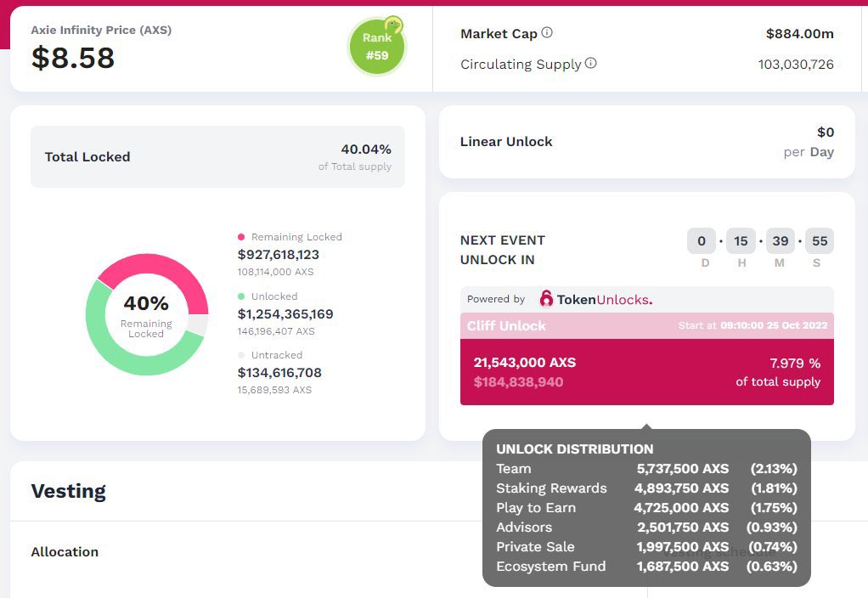Click the Start at 09:10:00 25 Oct 2022 text
The width and height of the screenshot is (868, 598).
click(x=752, y=325)
